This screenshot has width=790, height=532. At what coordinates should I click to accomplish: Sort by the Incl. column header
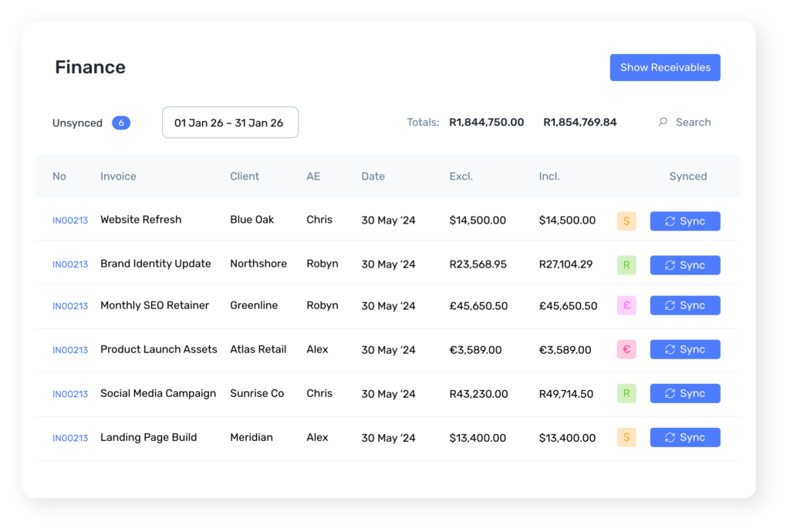click(x=549, y=176)
